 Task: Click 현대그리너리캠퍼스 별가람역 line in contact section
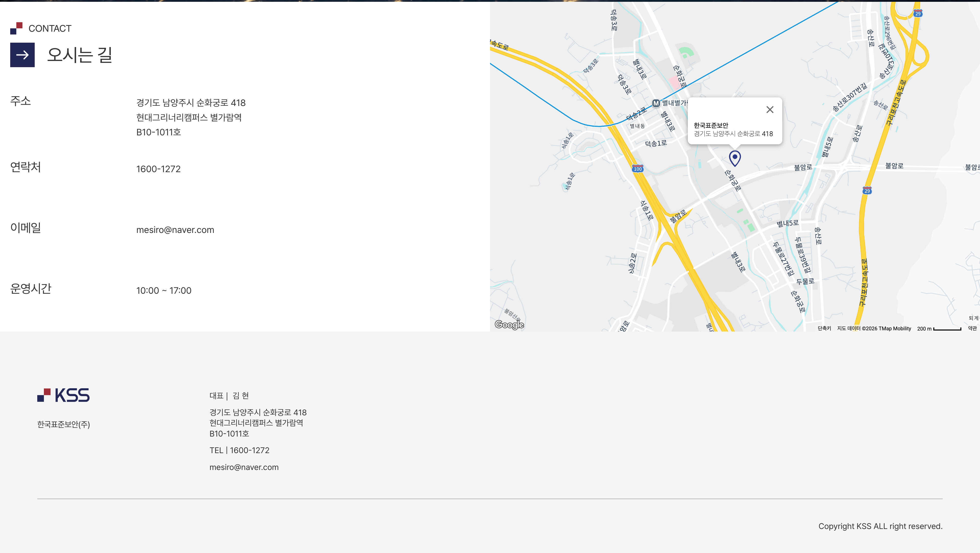click(x=189, y=117)
